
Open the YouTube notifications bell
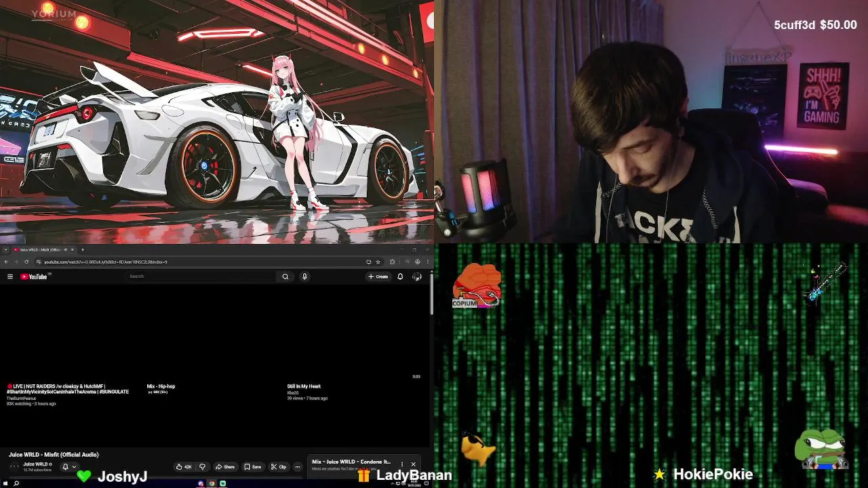400,277
